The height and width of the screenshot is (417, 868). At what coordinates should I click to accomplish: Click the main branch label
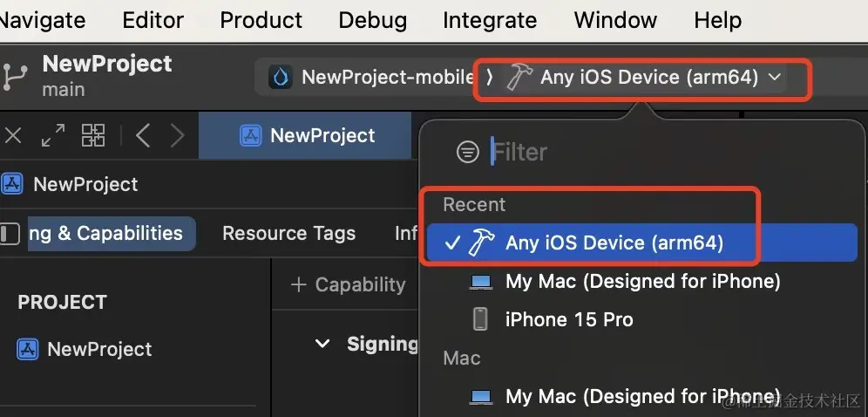[64, 89]
